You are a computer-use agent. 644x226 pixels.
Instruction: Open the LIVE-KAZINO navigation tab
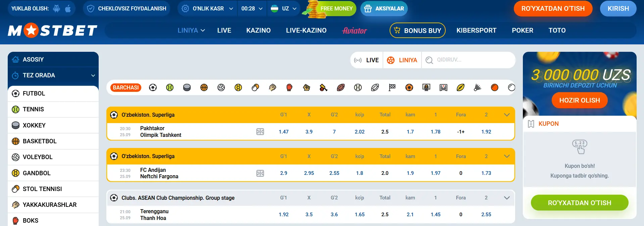pyautogui.click(x=306, y=30)
